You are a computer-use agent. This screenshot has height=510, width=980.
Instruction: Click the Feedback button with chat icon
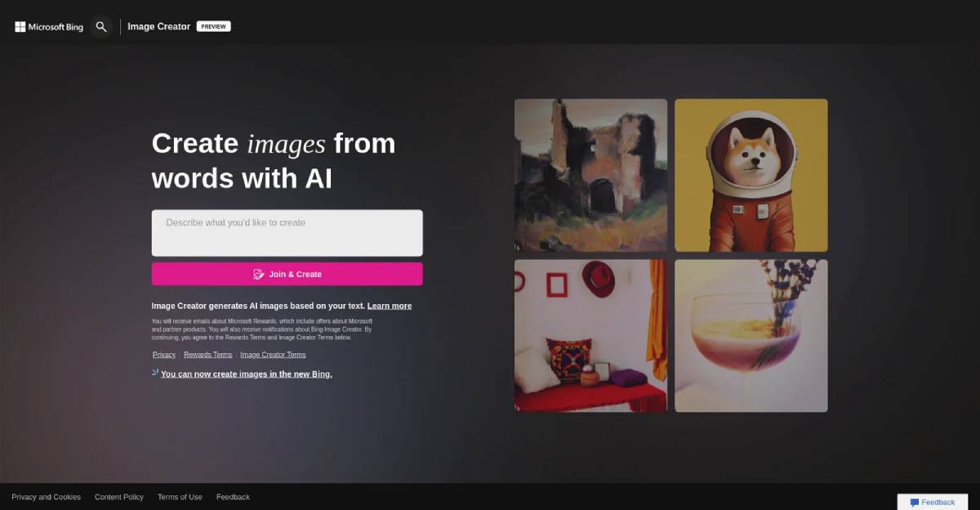point(932,502)
